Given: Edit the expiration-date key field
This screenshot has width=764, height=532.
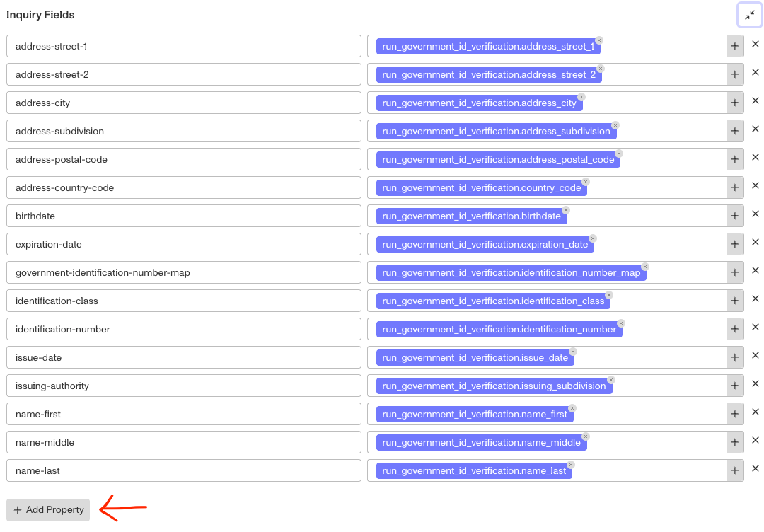Looking at the screenshot, I should pos(184,244).
